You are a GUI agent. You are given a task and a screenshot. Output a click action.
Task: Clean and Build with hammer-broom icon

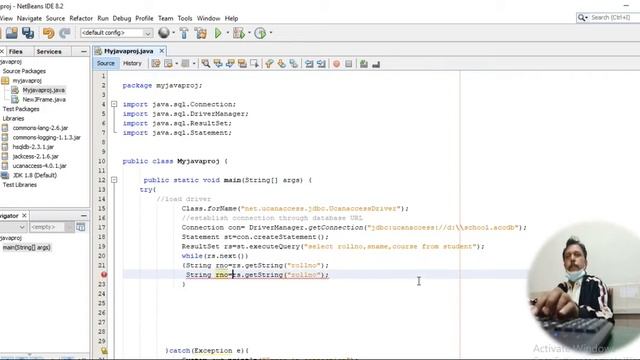pyautogui.click(x=201, y=33)
